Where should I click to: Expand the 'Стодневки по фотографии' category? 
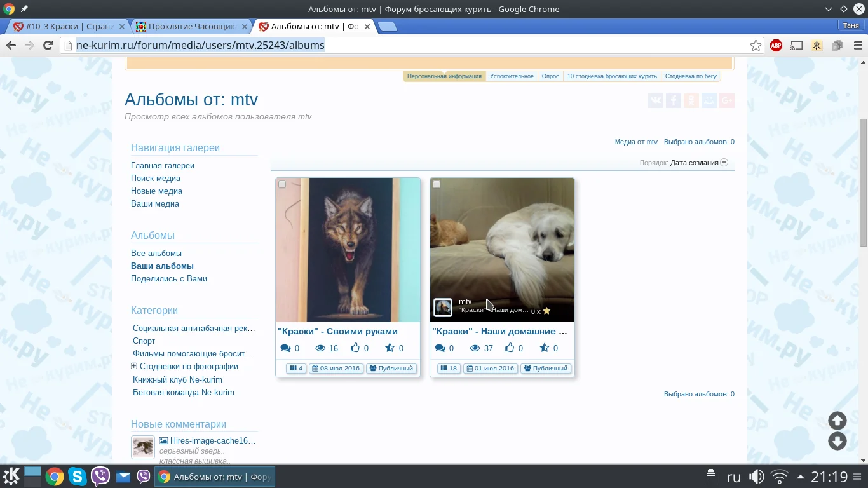(134, 367)
